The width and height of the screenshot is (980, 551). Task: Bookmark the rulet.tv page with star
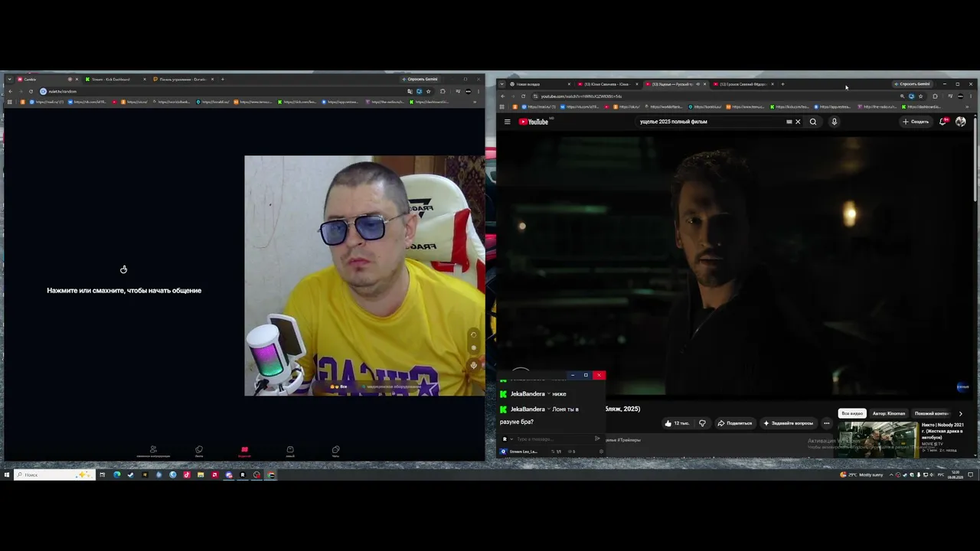click(428, 91)
